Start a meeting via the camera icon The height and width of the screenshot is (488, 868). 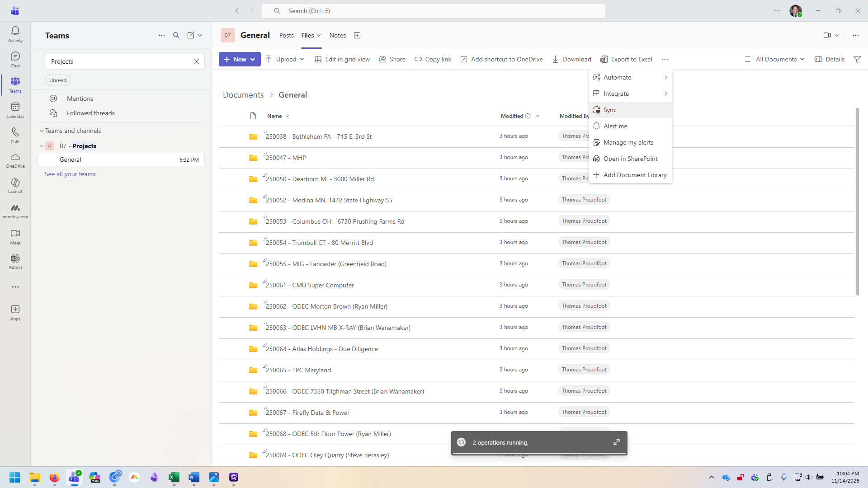828,35
